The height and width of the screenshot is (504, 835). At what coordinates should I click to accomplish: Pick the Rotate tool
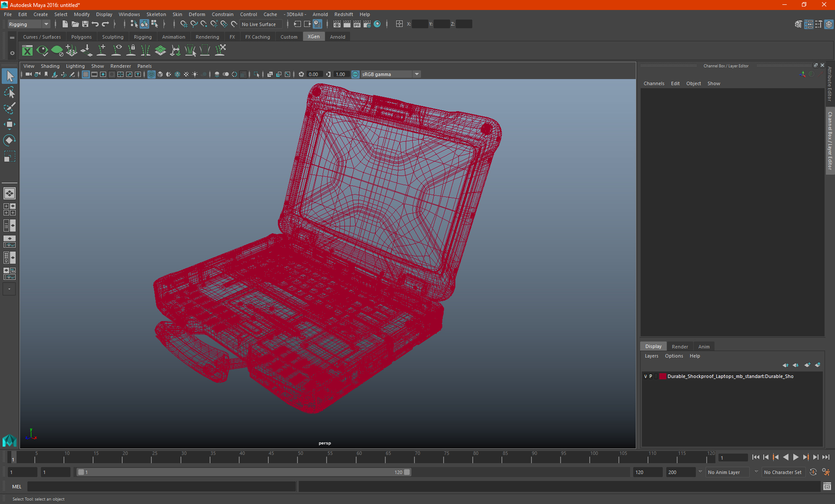9,140
